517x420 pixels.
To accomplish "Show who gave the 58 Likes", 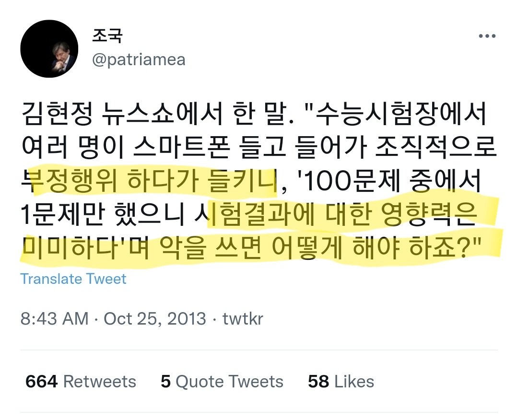I will (x=341, y=382).
